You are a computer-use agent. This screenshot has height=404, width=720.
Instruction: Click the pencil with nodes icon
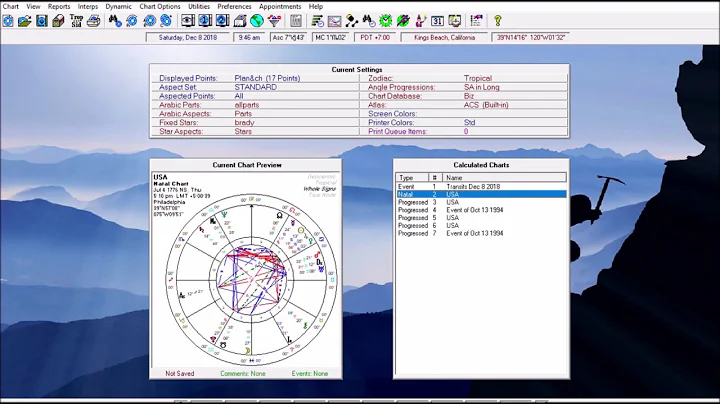click(x=352, y=21)
